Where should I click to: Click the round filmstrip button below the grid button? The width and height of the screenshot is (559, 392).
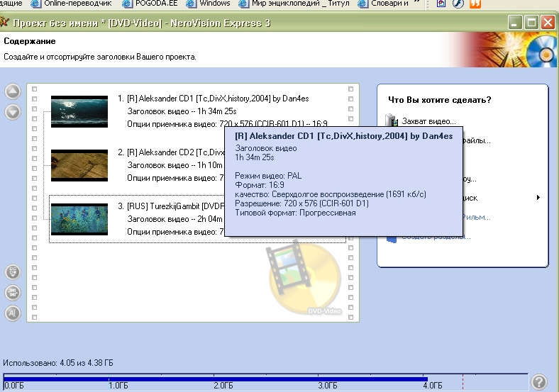13,293
